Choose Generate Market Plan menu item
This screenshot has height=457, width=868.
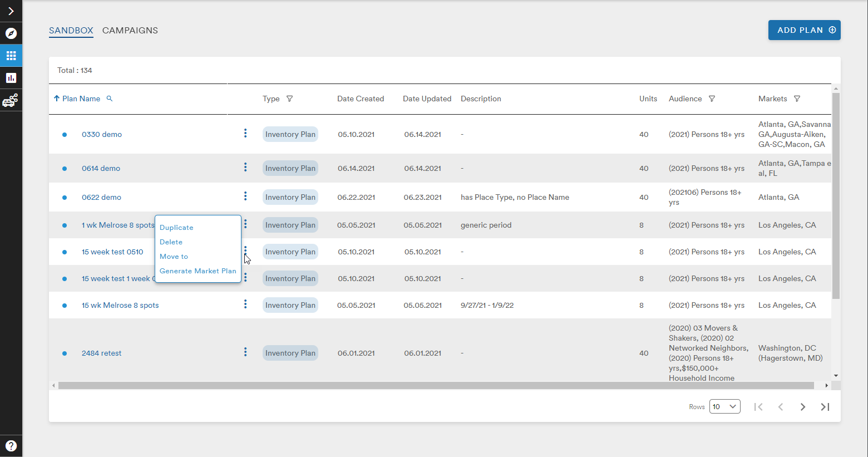tap(198, 271)
